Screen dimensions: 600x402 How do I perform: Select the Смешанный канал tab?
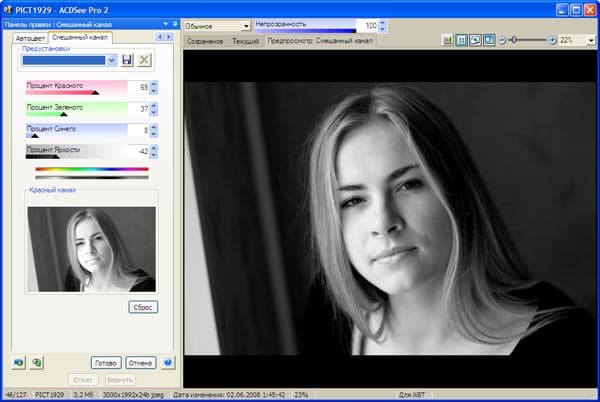(80, 37)
